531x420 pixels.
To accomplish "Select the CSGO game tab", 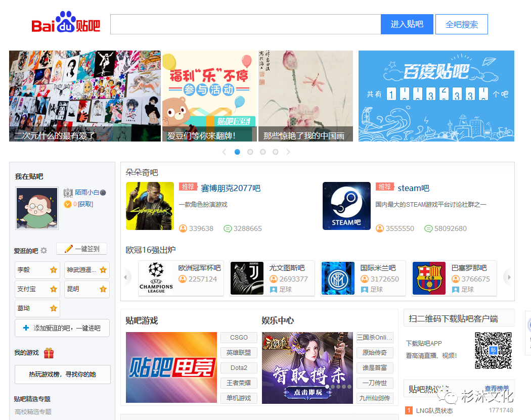I will pos(239,338).
